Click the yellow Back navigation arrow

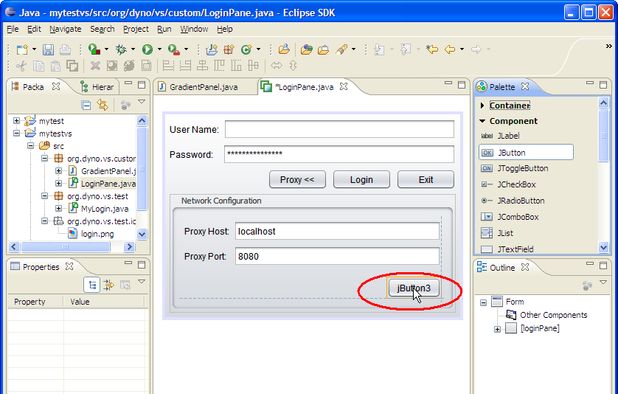click(450, 50)
